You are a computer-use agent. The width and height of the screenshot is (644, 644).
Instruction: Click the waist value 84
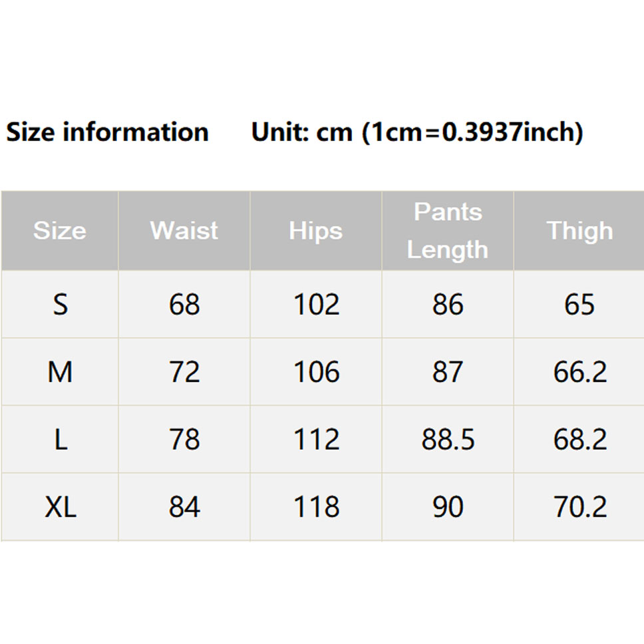point(184,508)
